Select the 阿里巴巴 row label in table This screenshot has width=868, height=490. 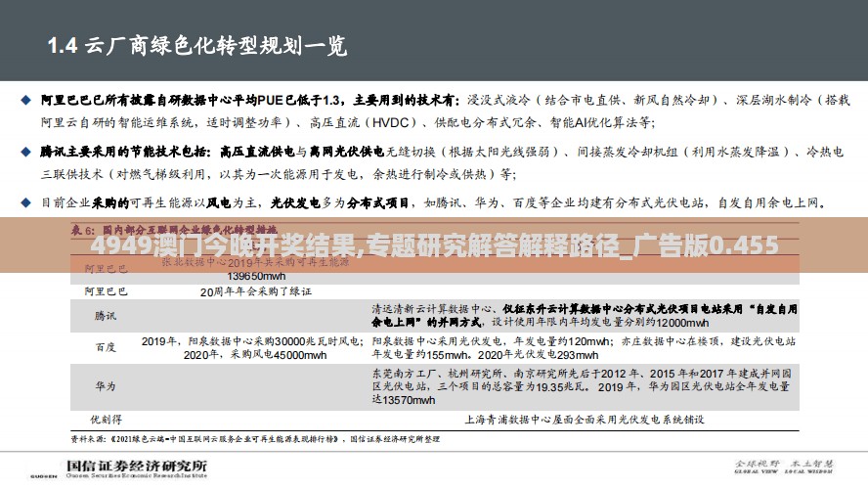pyautogui.click(x=106, y=291)
